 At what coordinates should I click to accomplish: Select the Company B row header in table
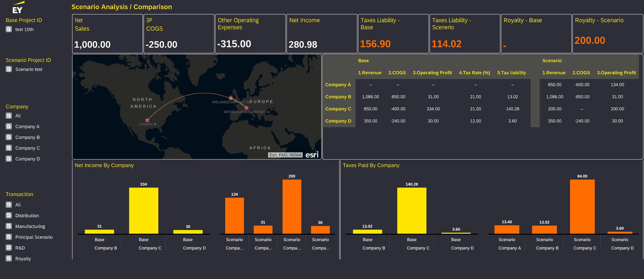[338, 97]
